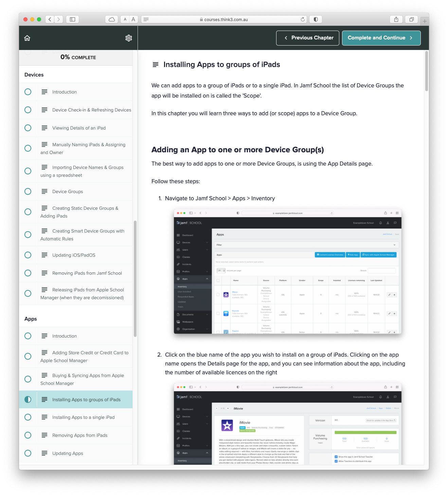This screenshot has width=448, height=495.
Task: Toggle circle for Removing iPads from Jamf School
Action: tap(28, 273)
